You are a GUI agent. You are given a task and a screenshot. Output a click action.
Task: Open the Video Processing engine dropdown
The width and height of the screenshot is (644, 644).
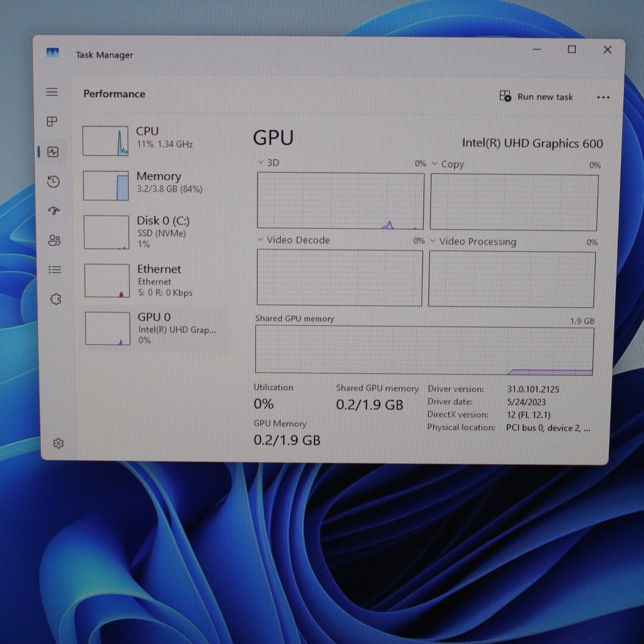pyautogui.click(x=433, y=241)
